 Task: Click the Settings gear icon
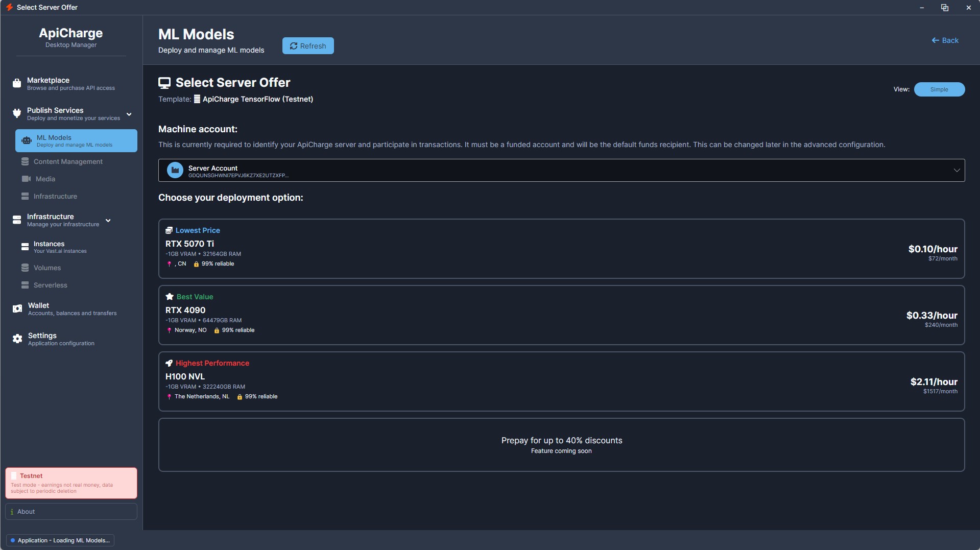17,339
